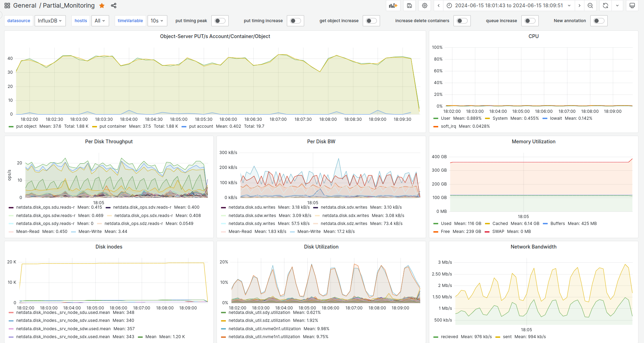Turn on queue increase switch

[530, 21]
